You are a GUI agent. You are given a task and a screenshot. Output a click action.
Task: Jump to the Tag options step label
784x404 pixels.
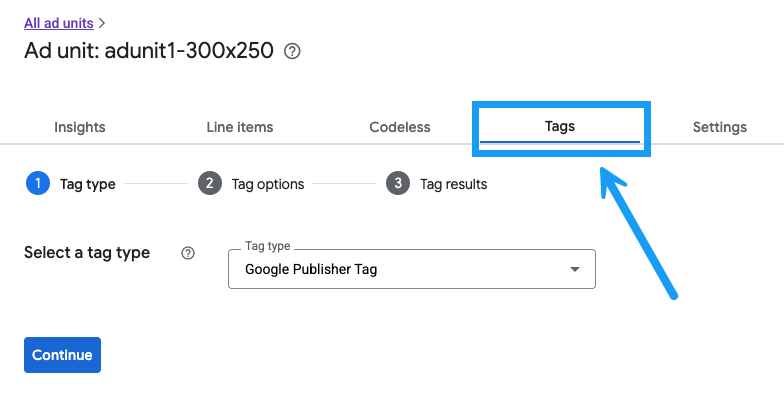tap(268, 184)
